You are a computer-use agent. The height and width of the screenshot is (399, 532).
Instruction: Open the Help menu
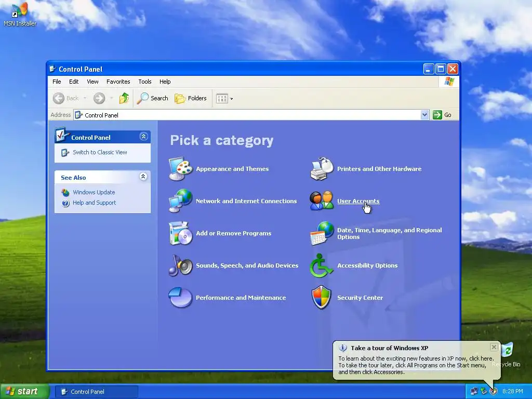click(x=165, y=82)
